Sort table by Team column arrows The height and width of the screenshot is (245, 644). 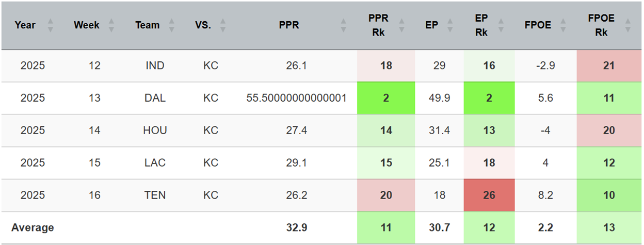pos(172,25)
